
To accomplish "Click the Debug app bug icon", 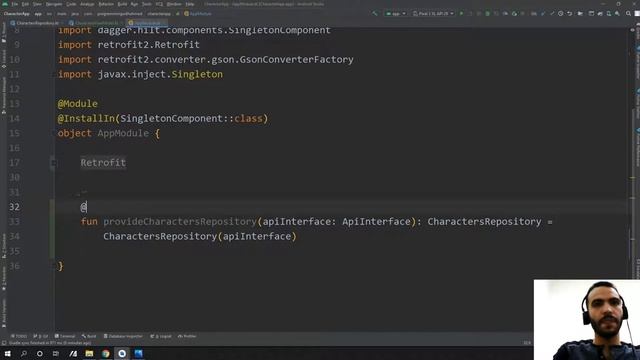I will pos(487,13).
